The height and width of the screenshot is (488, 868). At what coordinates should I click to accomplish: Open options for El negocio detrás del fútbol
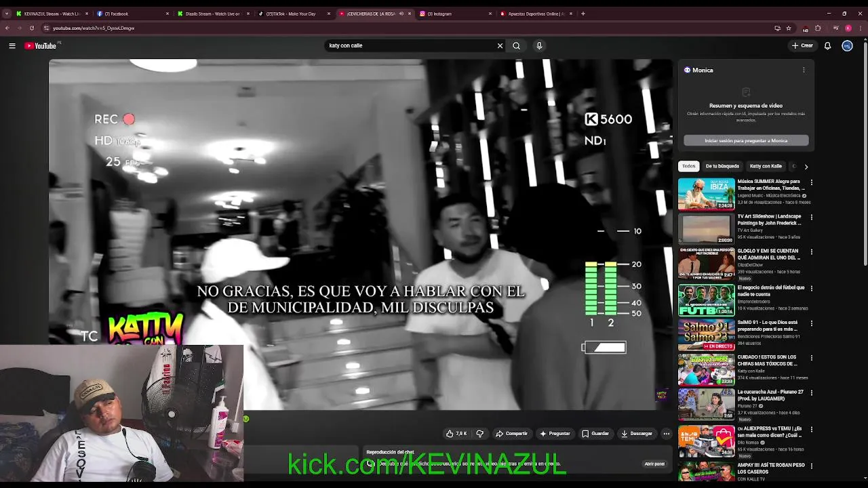(x=811, y=288)
